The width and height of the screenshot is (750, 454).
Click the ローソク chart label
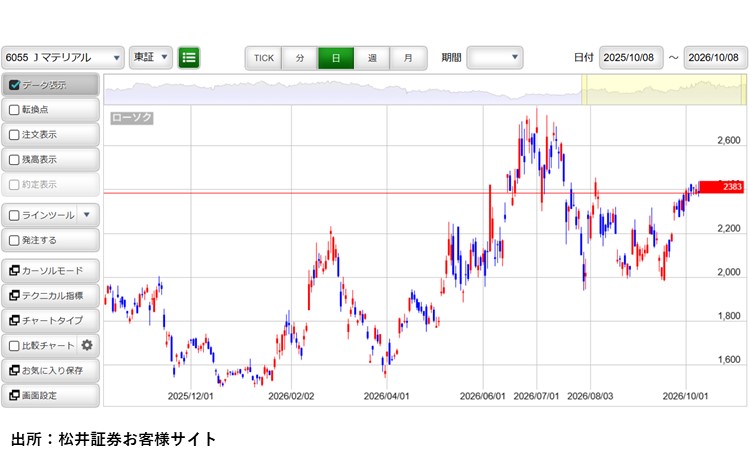tap(132, 118)
